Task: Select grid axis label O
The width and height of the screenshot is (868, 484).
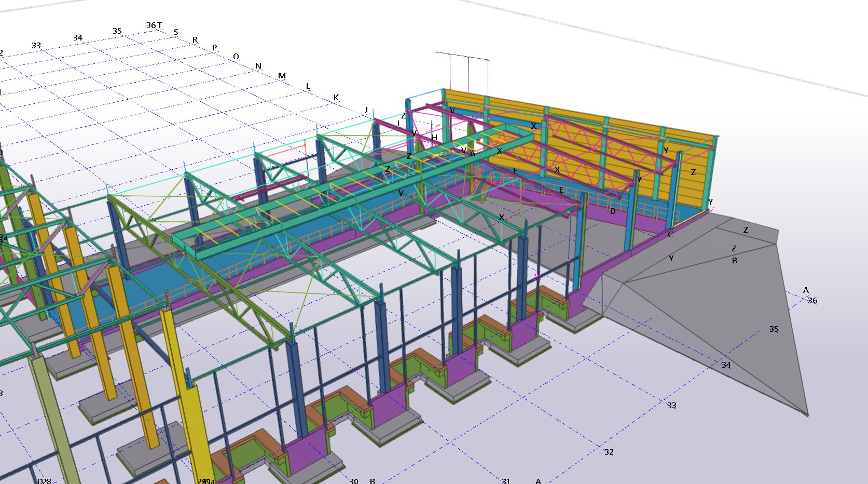Action: point(236,57)
